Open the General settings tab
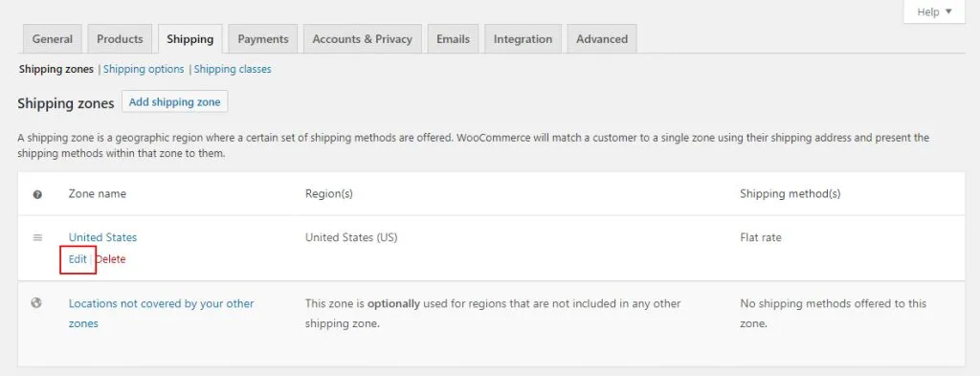Image resolution: width=980 pixels, height=376 pixels. 53,38
